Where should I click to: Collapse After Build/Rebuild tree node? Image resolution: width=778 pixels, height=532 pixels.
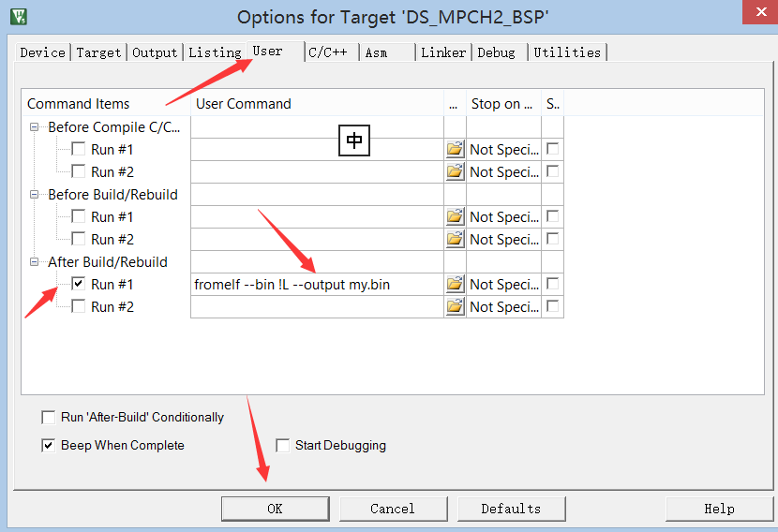[x=35, y=262]
